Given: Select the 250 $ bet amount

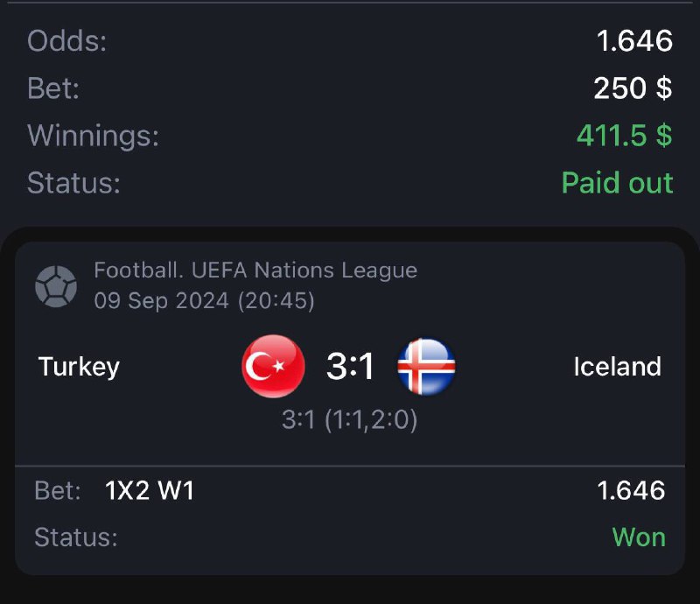Looking at the screenshot, I should click(x=633, y=88).
